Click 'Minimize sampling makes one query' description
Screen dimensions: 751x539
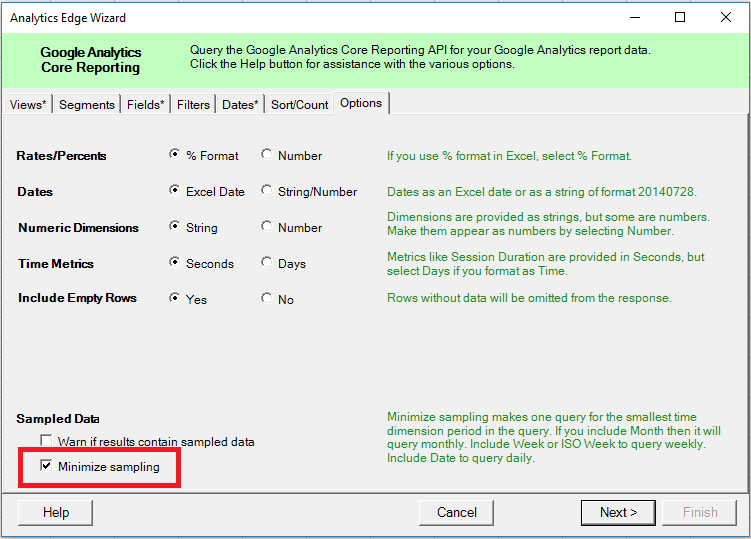tap(554, 437)
